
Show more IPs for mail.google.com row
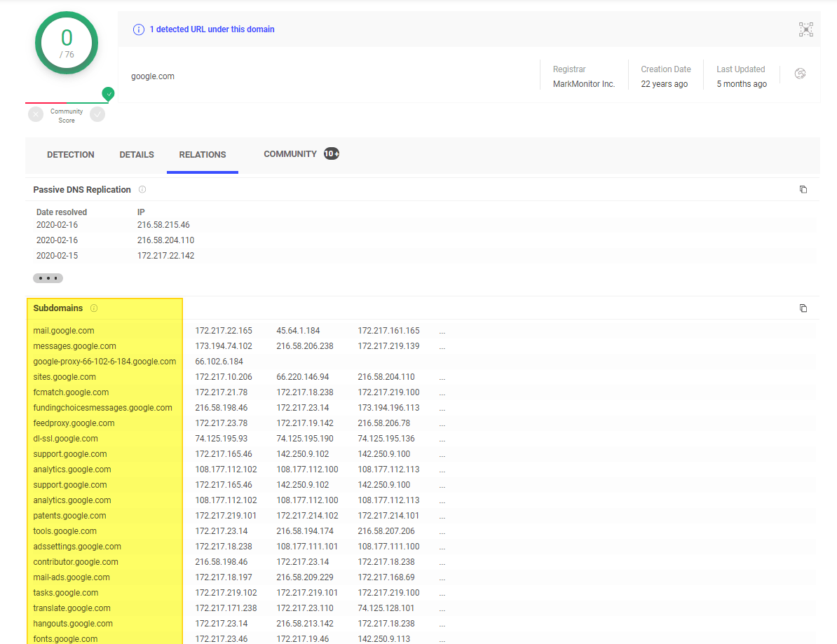[442, 331]
